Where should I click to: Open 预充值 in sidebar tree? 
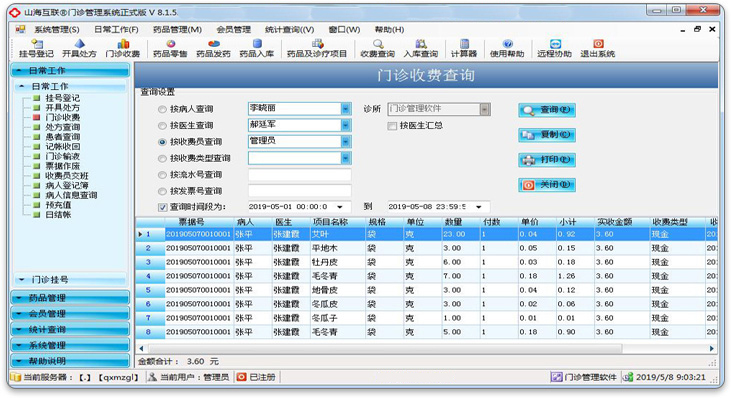[58, 205]
